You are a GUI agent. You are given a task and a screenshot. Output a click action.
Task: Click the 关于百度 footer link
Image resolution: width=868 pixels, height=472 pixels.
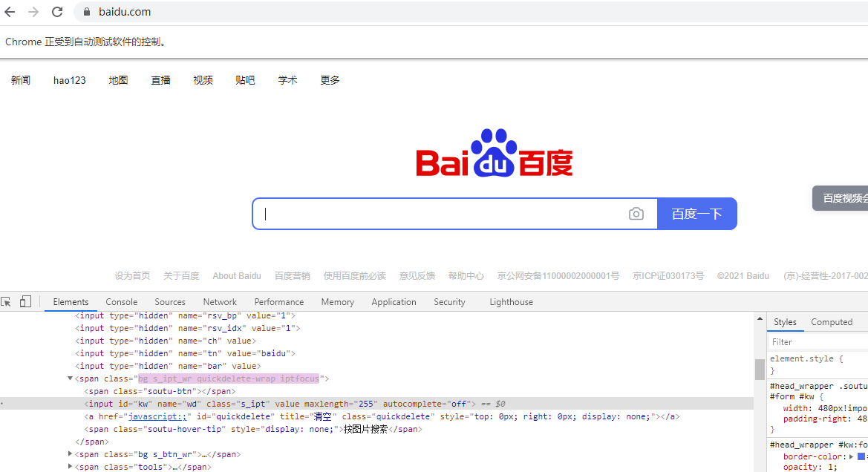(x=181, y=275)
